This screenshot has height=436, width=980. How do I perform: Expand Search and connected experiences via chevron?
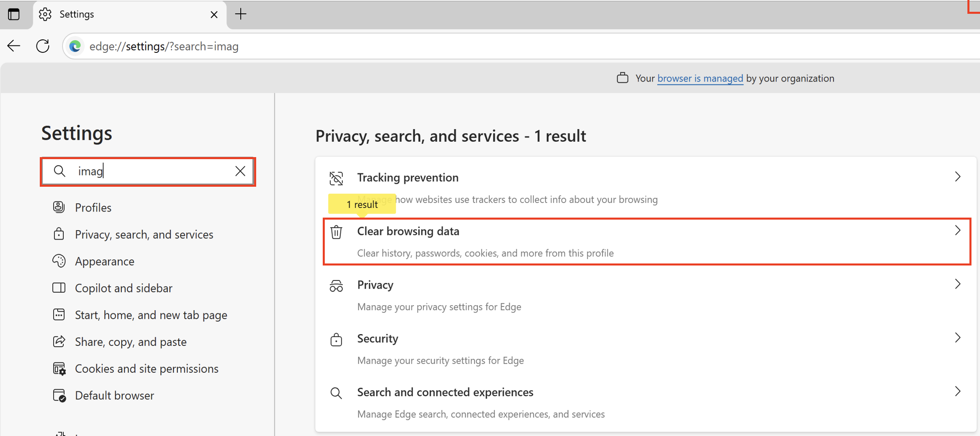coord(958,391)
